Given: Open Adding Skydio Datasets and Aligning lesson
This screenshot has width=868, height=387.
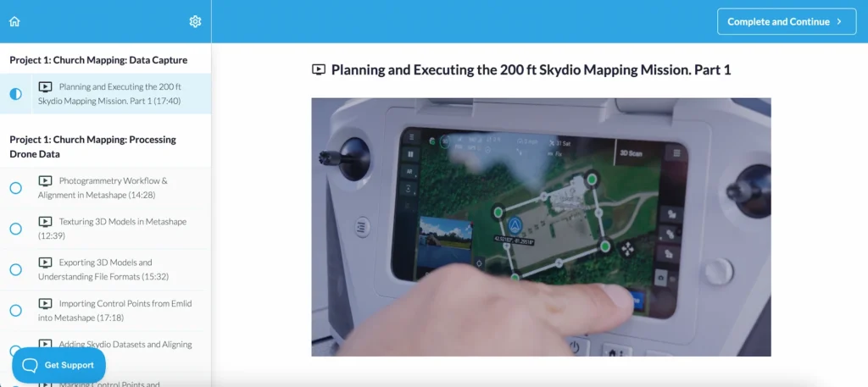Looking at the screenshot, I should point(105,351).
